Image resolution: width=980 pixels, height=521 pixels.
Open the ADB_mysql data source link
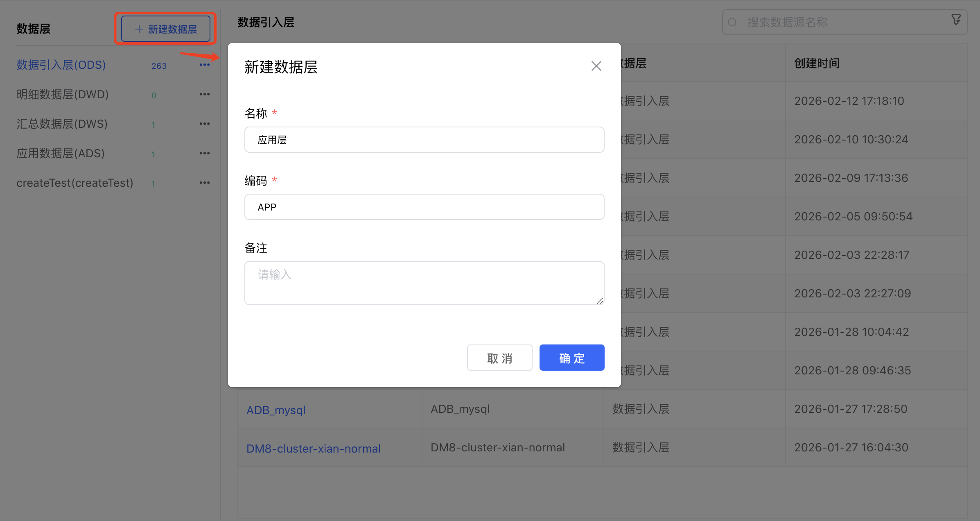(276, 410)
